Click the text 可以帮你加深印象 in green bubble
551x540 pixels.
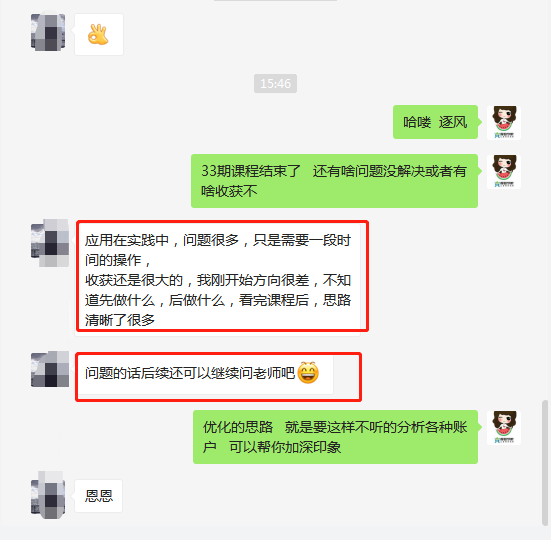click(285, 447)
